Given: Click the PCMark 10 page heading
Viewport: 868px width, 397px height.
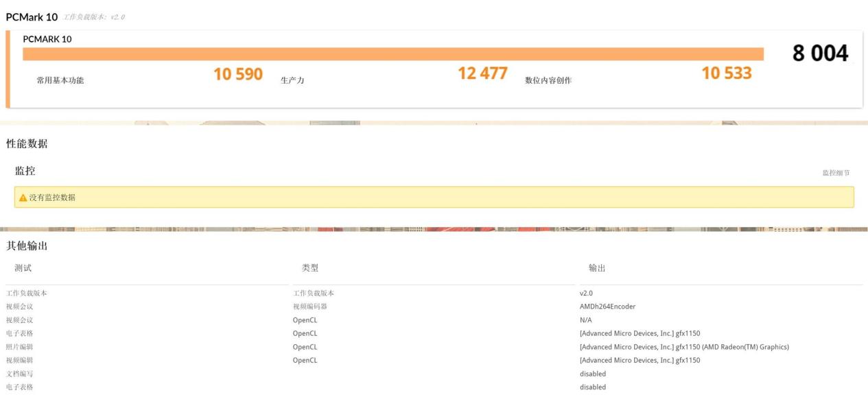Looking at the screenshot, I should [32, 17].
